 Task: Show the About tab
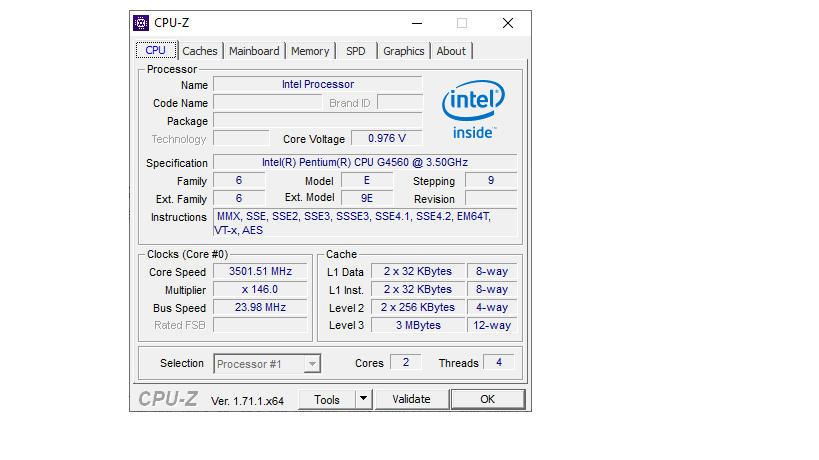pyautogui.click(x=451, y=51)
